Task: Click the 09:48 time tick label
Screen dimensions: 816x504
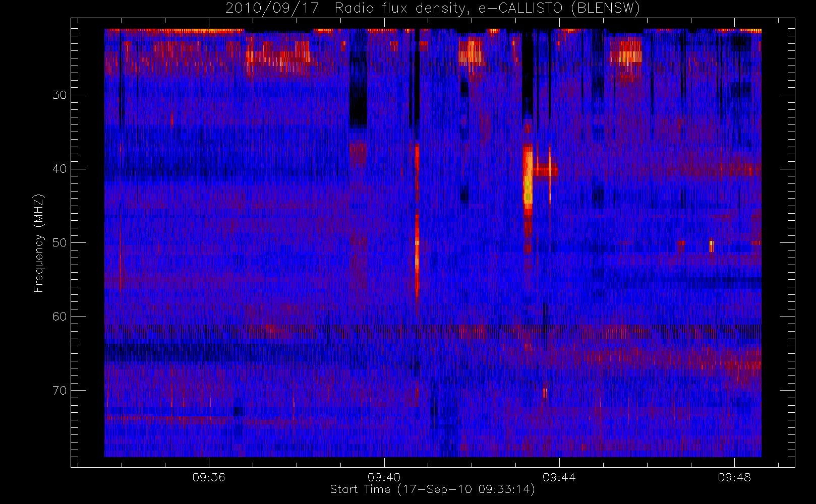Action: [x=734, y=477]
